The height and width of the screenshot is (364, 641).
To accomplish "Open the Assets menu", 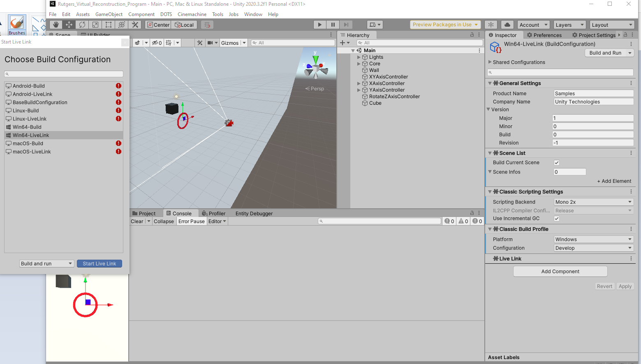I will click(83, 14).
